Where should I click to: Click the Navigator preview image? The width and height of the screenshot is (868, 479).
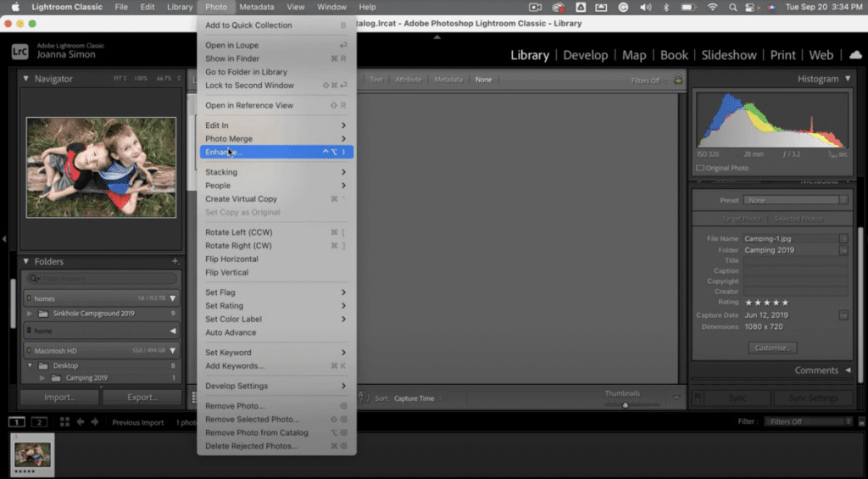(102, 167)
